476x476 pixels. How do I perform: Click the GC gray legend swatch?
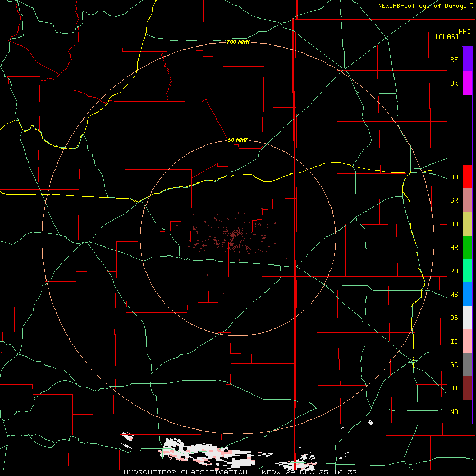pos(467,364)
